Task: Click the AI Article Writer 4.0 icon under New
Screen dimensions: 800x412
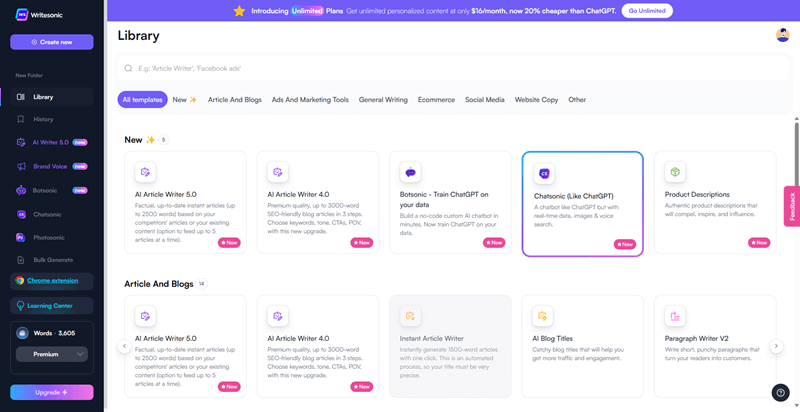Action: (x=278, y=172)
